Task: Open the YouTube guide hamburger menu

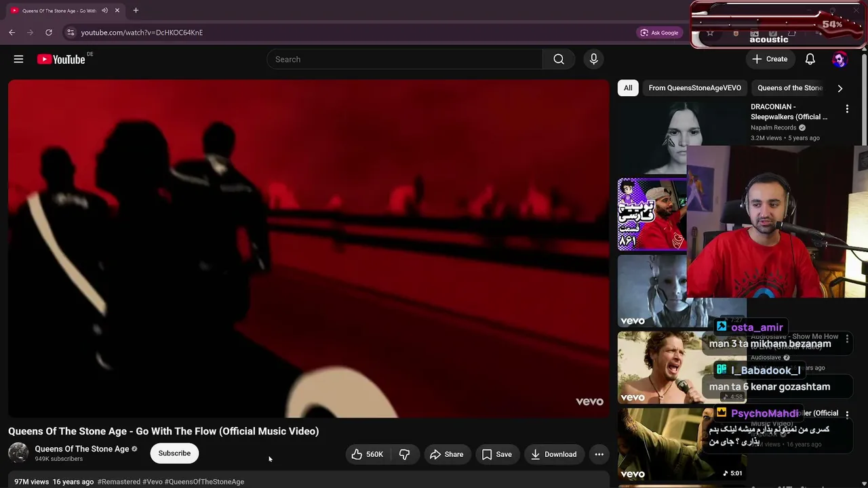Action: click(x=18, y=59)
